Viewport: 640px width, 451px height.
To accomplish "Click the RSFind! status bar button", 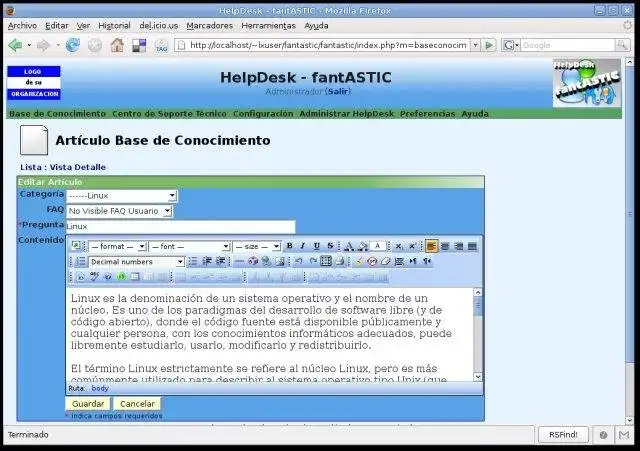I will 563,435.
